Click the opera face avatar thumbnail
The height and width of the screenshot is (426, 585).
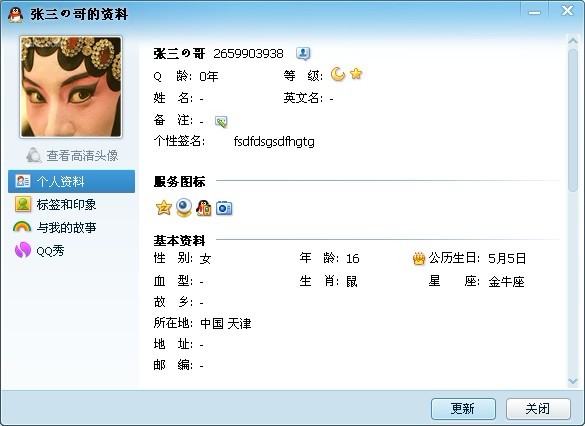71,87
